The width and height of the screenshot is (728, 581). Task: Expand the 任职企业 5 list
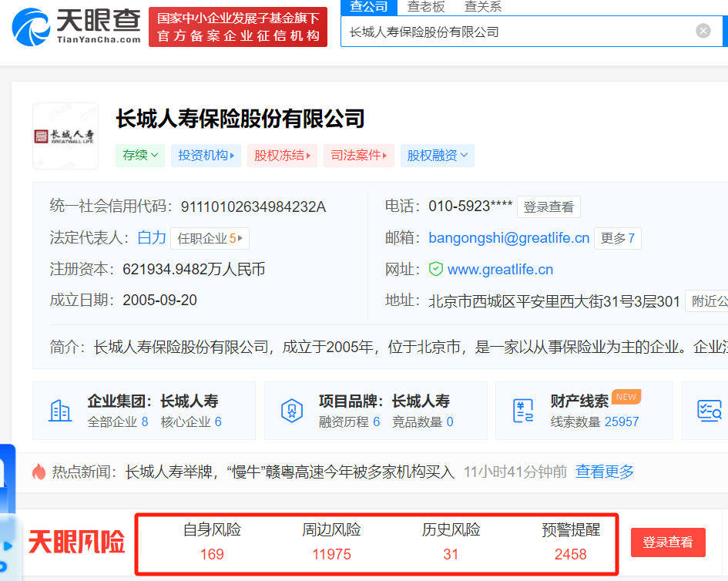[210, 239]
